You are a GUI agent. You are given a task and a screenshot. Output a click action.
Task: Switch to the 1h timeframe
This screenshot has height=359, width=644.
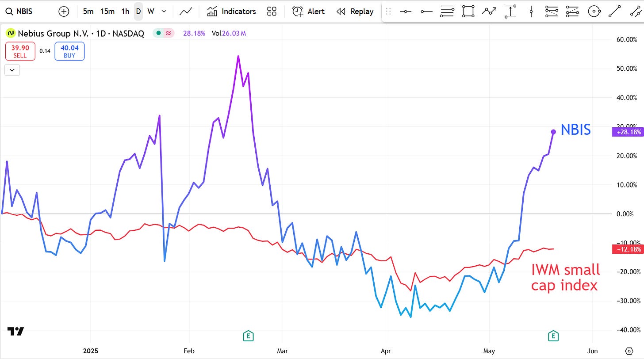126,11
